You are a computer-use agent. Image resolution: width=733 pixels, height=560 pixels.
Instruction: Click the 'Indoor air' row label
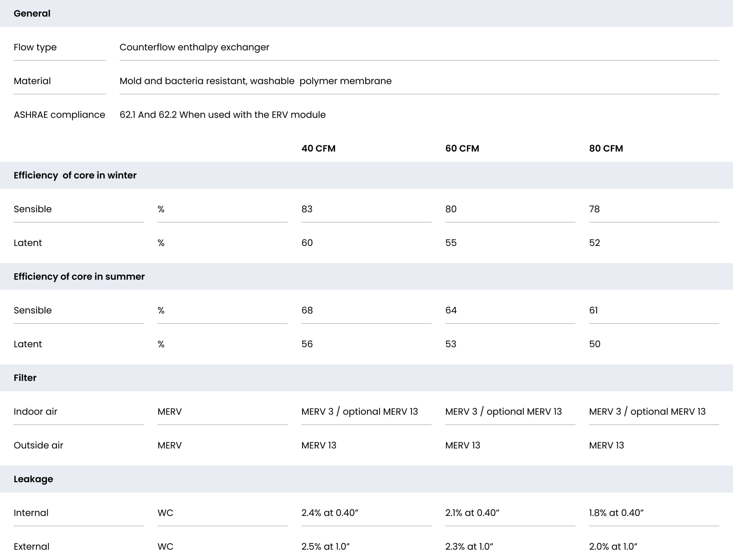click(x=35, y=412)
